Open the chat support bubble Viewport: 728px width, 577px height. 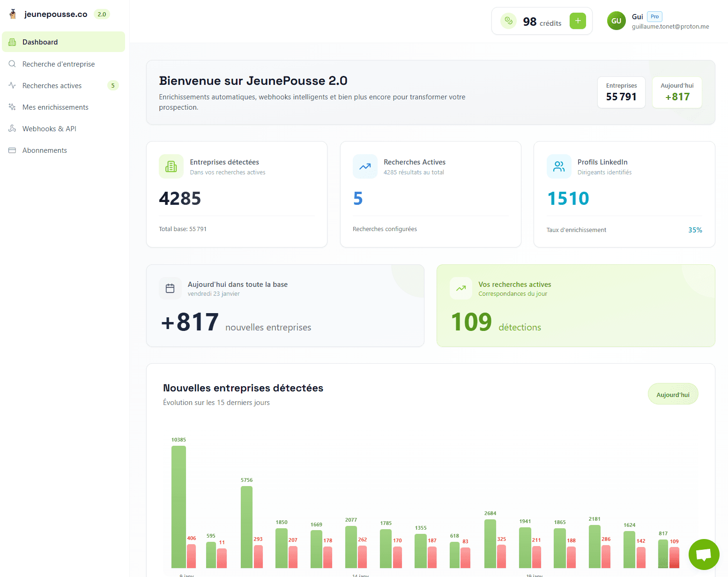click(704, 554)
